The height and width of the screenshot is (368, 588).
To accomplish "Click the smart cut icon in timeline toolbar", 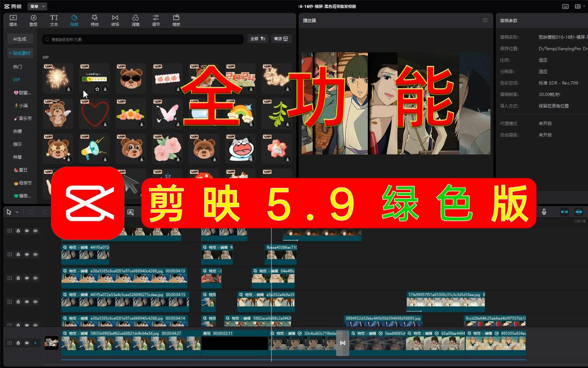I will [130, 212].
